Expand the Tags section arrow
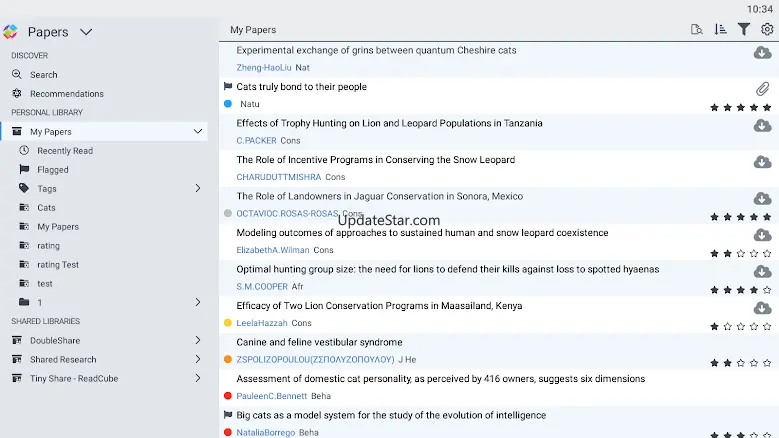 click(198, 188)
